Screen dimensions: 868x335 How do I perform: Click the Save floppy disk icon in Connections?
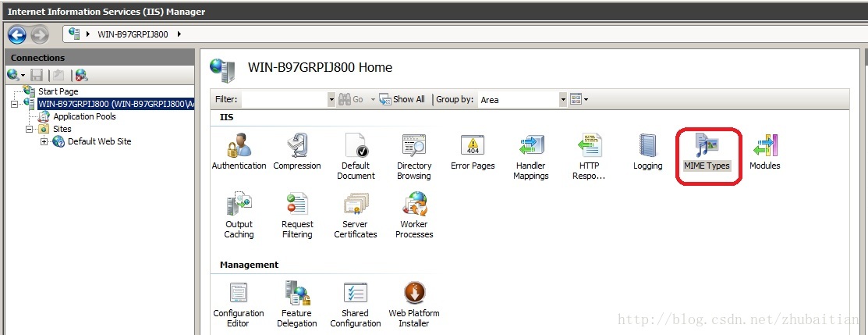(37, 75)
